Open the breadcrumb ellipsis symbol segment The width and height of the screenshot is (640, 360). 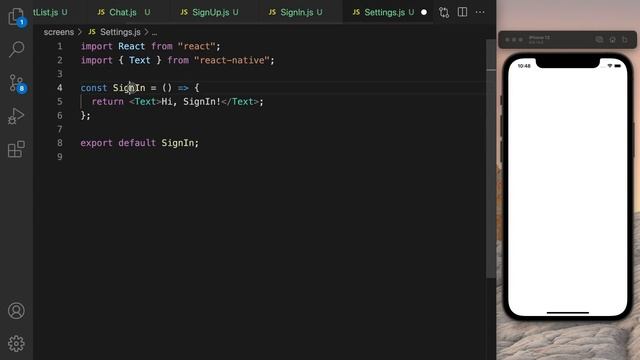point(154,32)
